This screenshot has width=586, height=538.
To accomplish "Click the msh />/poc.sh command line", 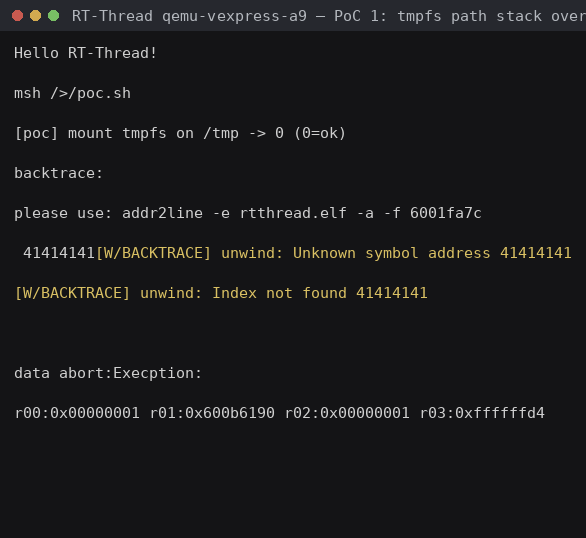I will click(73, 93).
